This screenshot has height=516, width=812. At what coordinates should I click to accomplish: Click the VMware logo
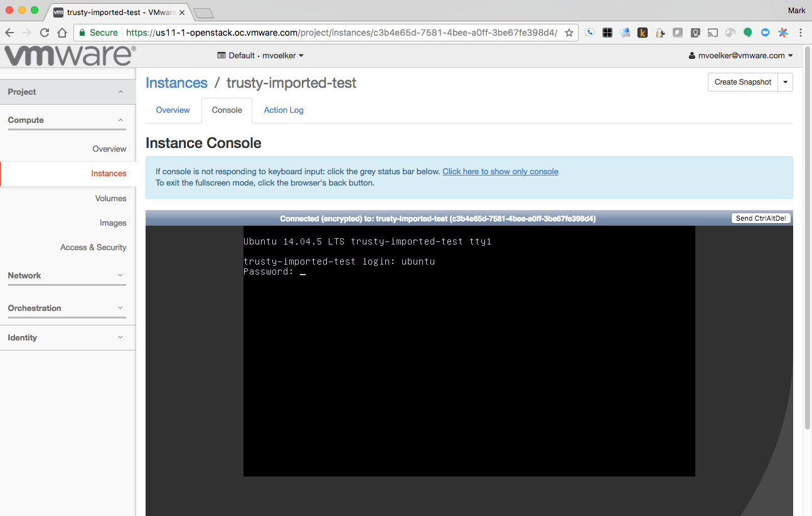pos(70,56)
